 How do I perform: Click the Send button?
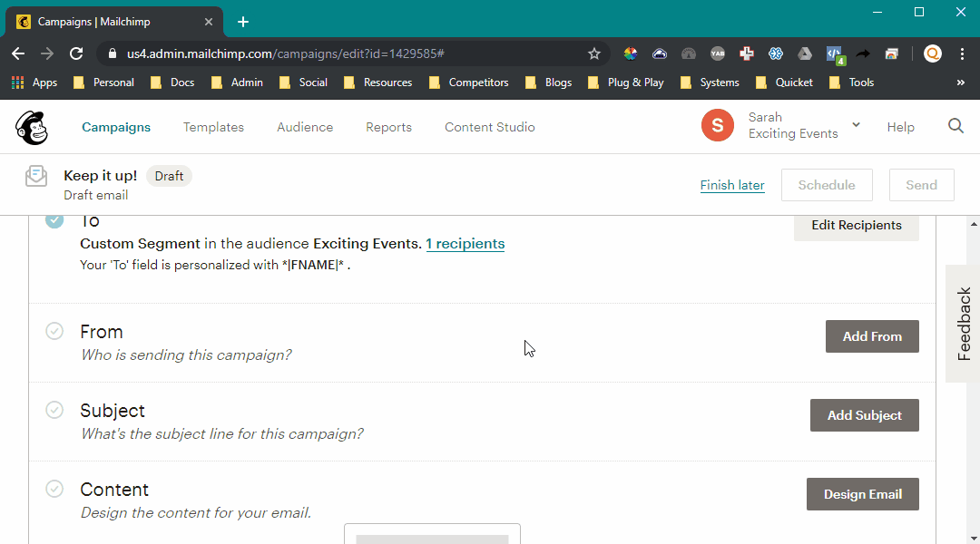click(922, 185)
